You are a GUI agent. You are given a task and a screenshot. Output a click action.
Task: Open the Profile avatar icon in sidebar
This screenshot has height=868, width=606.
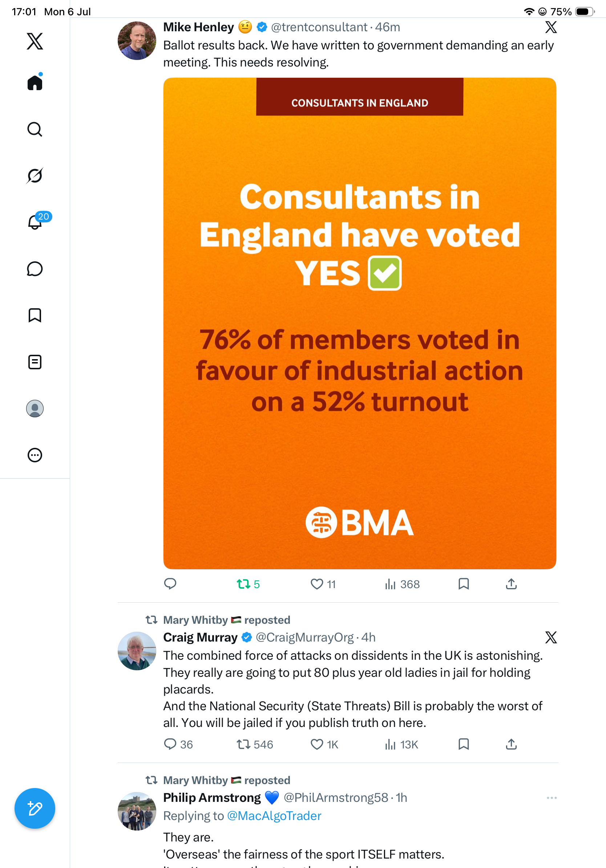click(35, 408)
